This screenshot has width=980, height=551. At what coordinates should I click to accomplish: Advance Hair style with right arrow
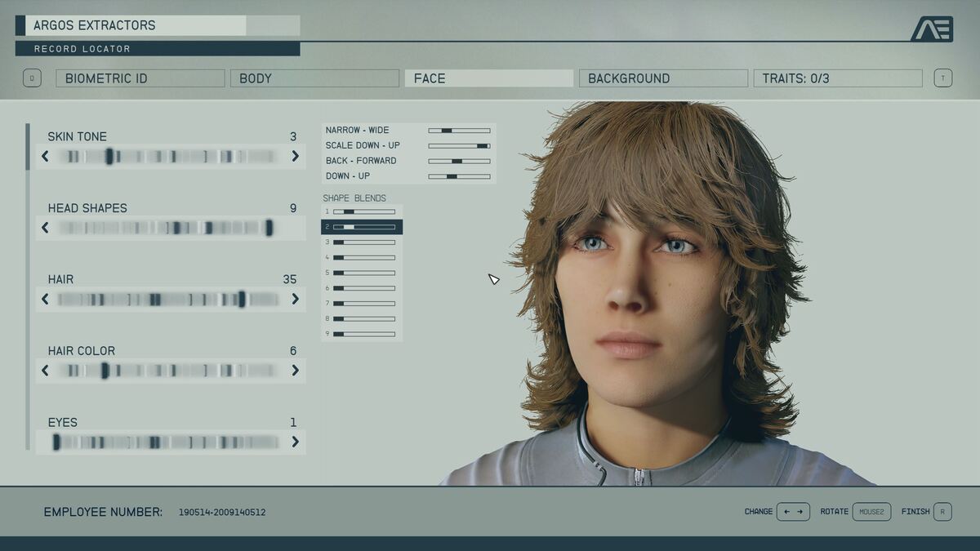(x=295, y=300)
